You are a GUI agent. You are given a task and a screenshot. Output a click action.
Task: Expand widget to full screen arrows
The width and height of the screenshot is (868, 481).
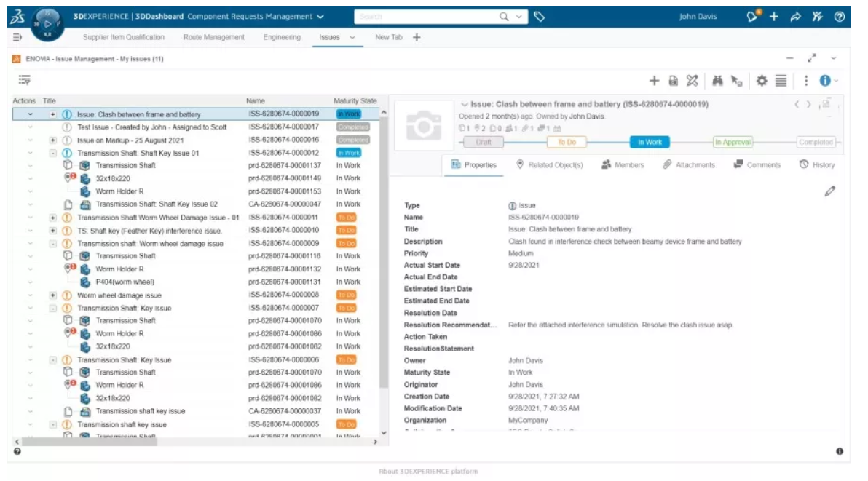point(811,58)
